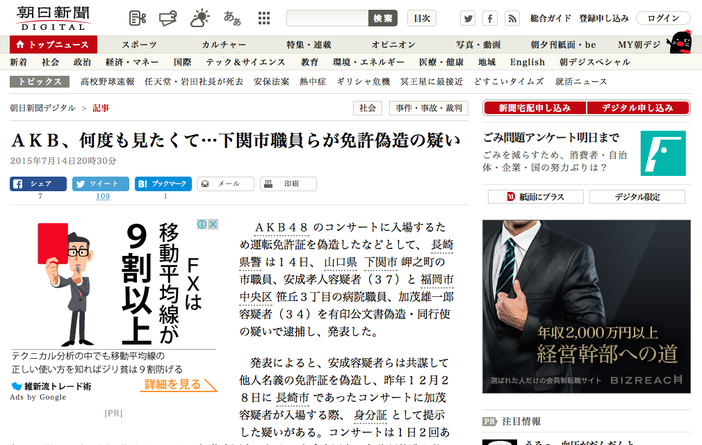Open 熱中症 topic link

[312, 81]
